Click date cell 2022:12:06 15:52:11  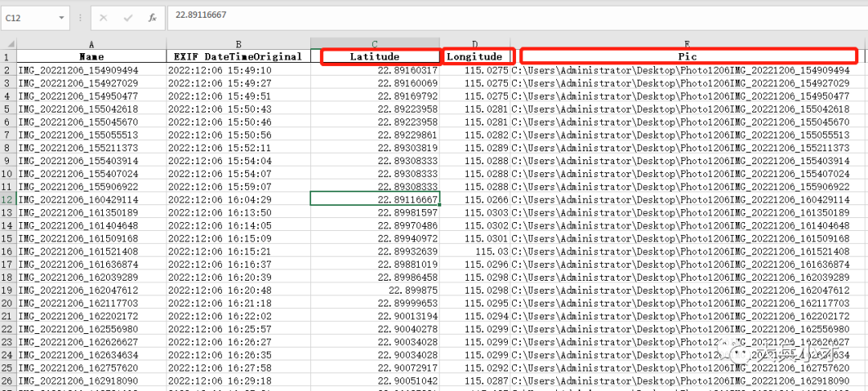(238, 147)
